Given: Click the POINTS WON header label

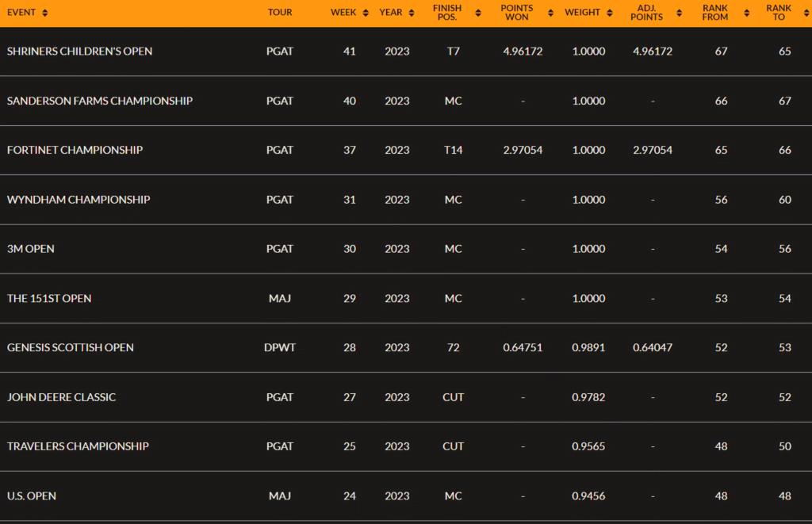Looking at the screenshot, I should (517, 13).
